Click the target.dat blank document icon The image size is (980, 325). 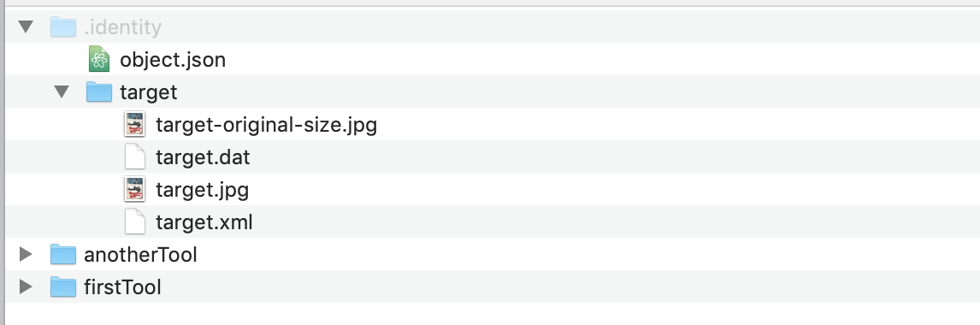(135, 157)
